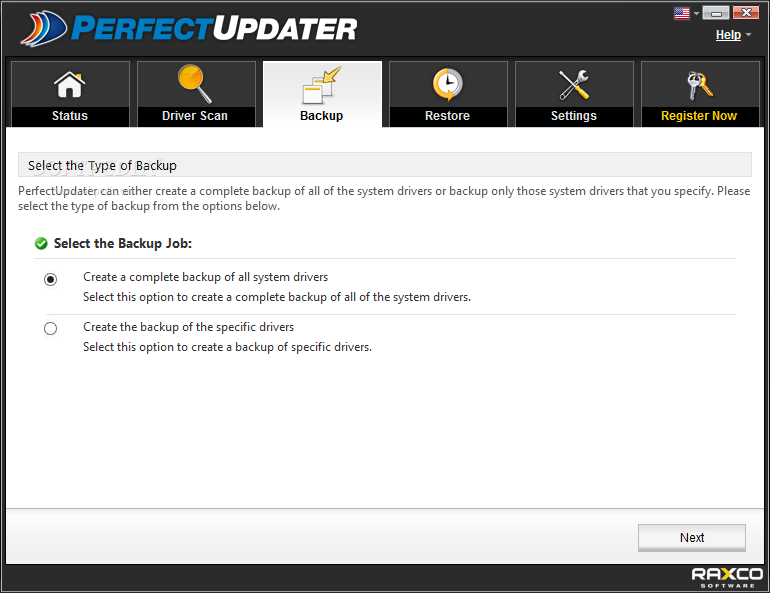Expand the language flag dropdown arrow

point(696,14)
